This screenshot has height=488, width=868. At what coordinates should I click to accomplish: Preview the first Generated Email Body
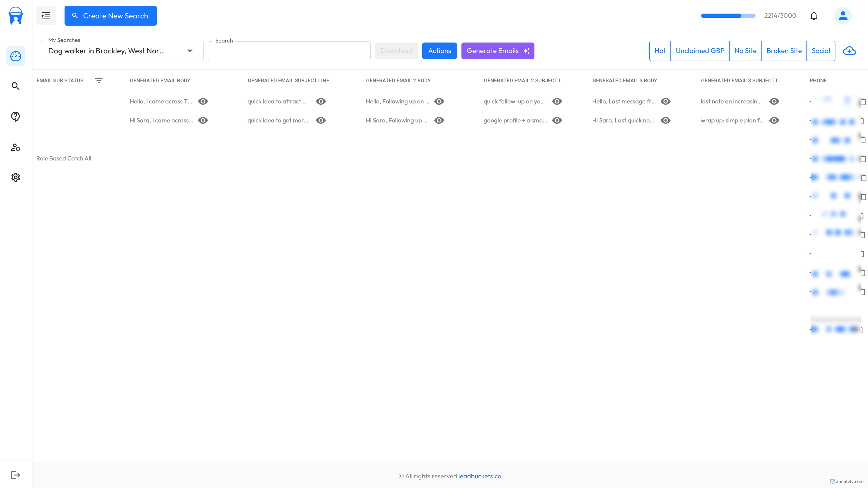click(203, 101)
